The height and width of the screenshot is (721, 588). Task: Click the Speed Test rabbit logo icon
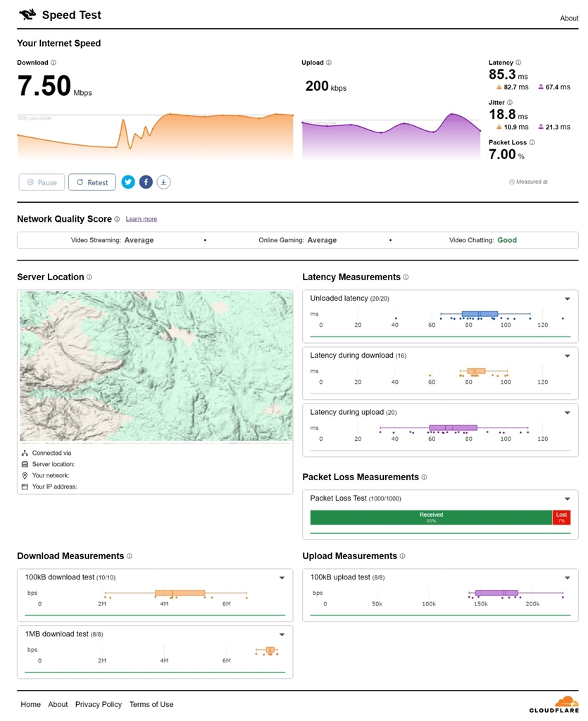coord(27,15)
